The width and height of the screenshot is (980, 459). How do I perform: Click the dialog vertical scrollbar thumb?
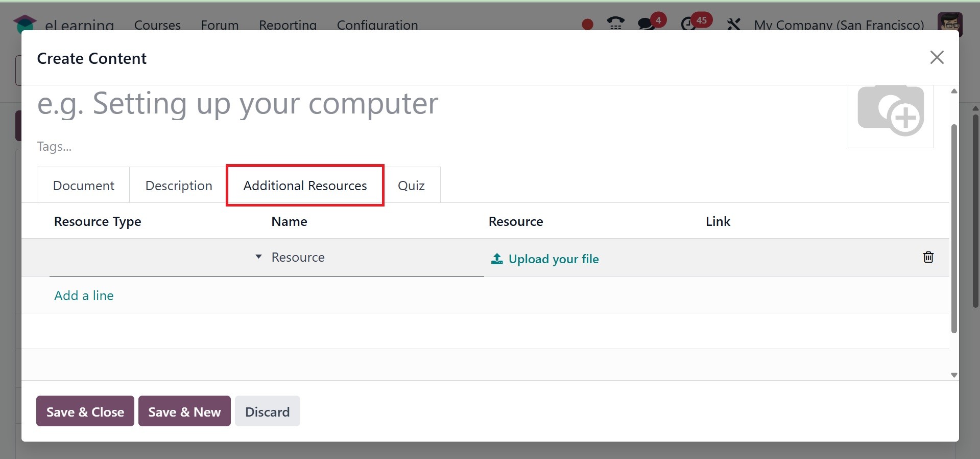[954, 228]
